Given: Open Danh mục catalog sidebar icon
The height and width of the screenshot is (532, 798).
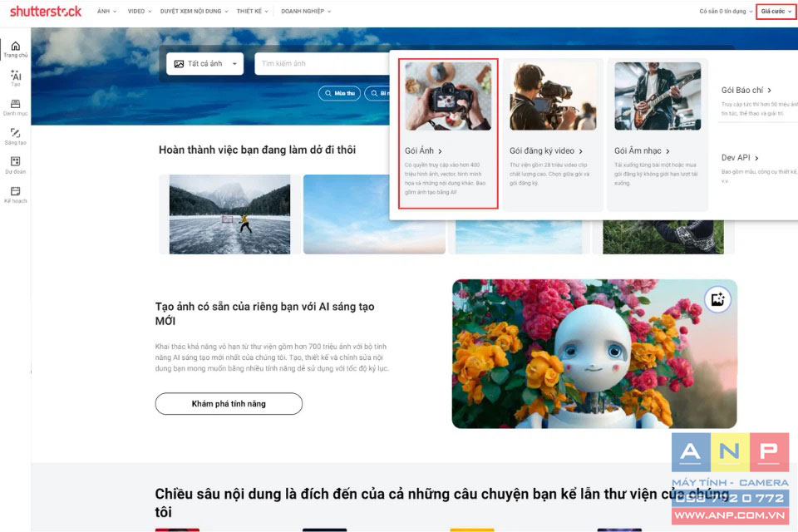Looking at the screenshot, I should point(15,107).
